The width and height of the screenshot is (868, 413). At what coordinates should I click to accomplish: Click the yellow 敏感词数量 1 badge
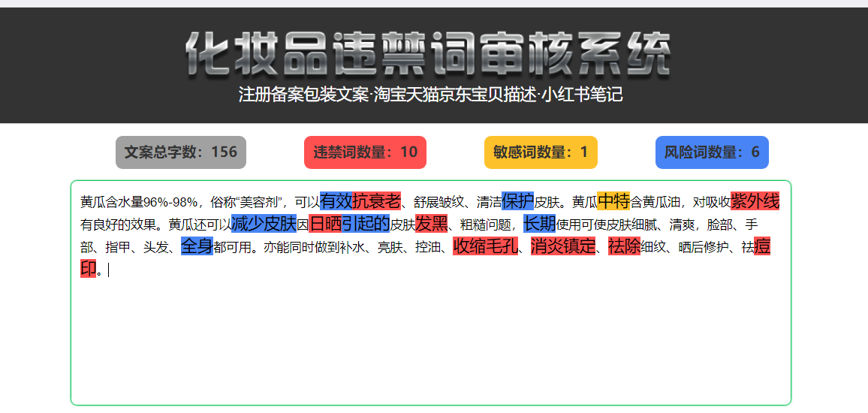(541, 152)
